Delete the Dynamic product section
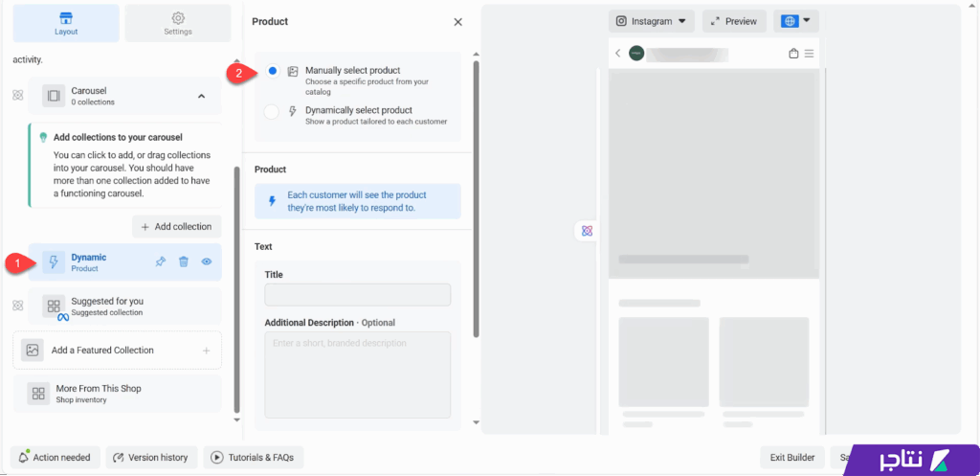980x476 pixels. pos(184,261)
